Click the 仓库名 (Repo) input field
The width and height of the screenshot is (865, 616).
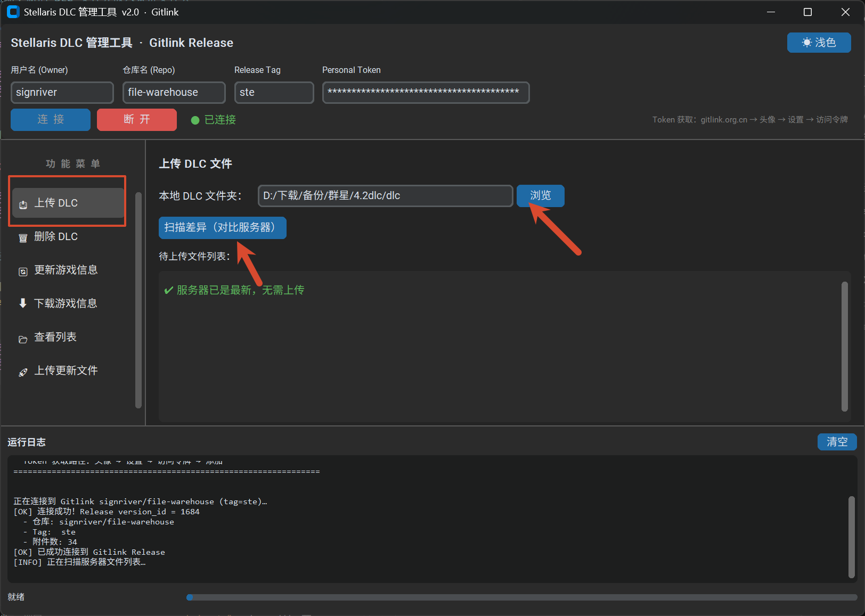174,92
